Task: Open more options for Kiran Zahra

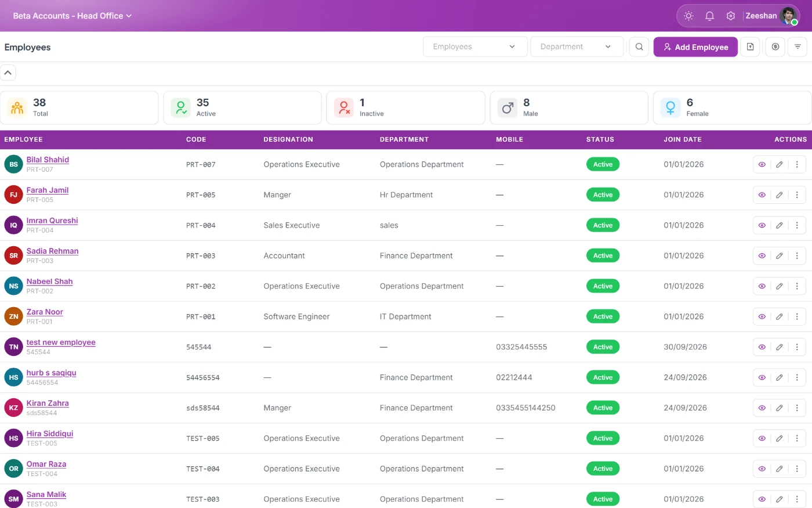Action: click(x=797, y=408)
